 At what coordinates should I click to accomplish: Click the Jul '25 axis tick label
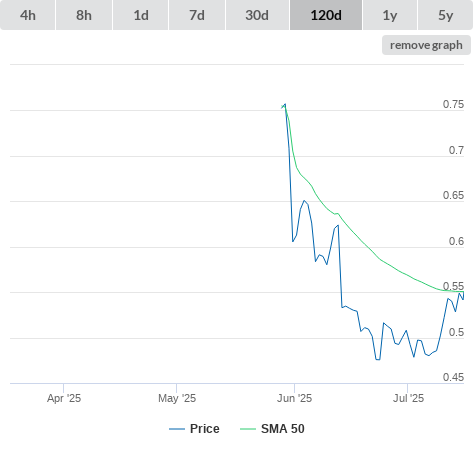pyautogui.click(x=408, y=398)
